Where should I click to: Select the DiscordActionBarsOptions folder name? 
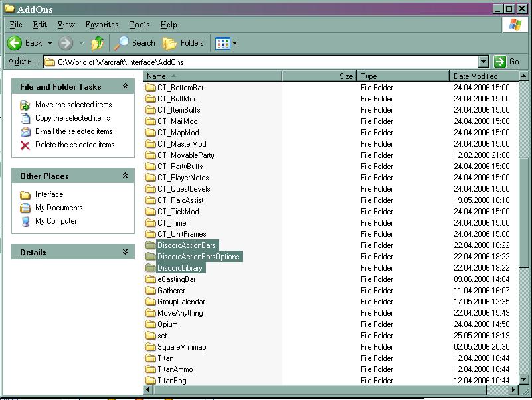pos(199,257)
